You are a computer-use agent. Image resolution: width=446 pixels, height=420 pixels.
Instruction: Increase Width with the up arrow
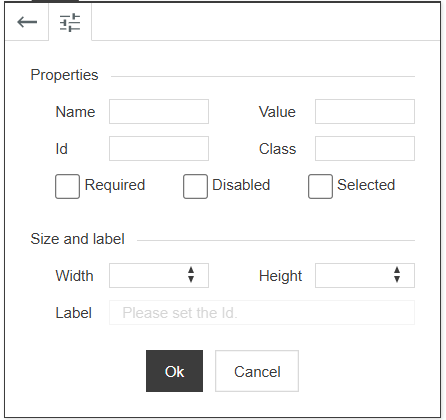coord(191,270)
